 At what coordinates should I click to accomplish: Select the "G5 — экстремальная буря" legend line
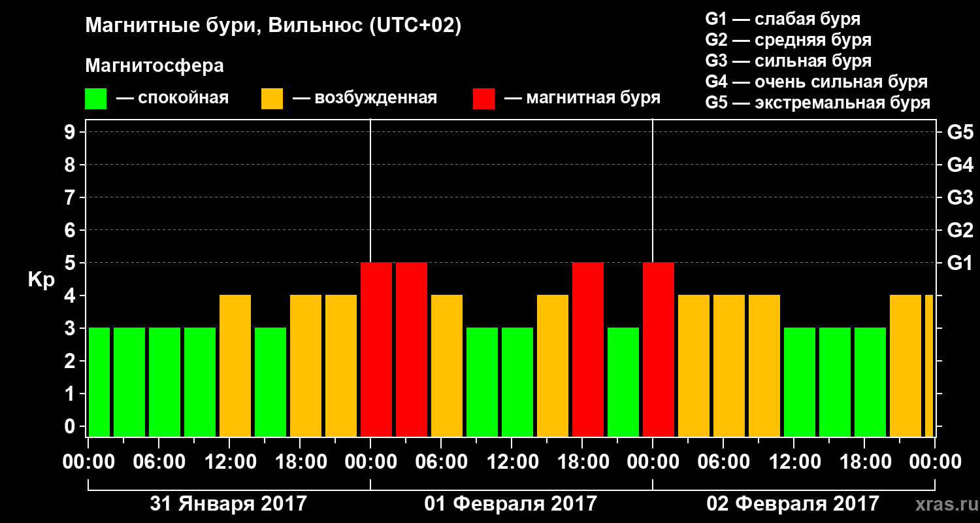[818, 103]
